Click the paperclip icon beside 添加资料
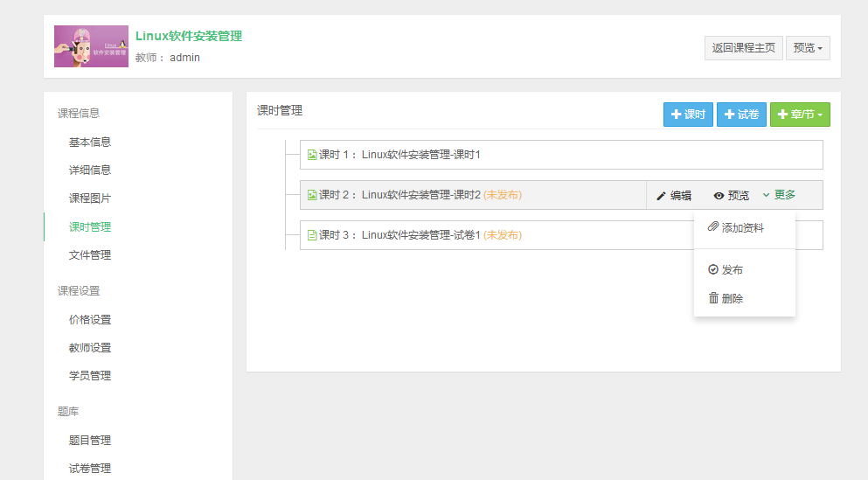868x480 pixels. click(713, 227)
